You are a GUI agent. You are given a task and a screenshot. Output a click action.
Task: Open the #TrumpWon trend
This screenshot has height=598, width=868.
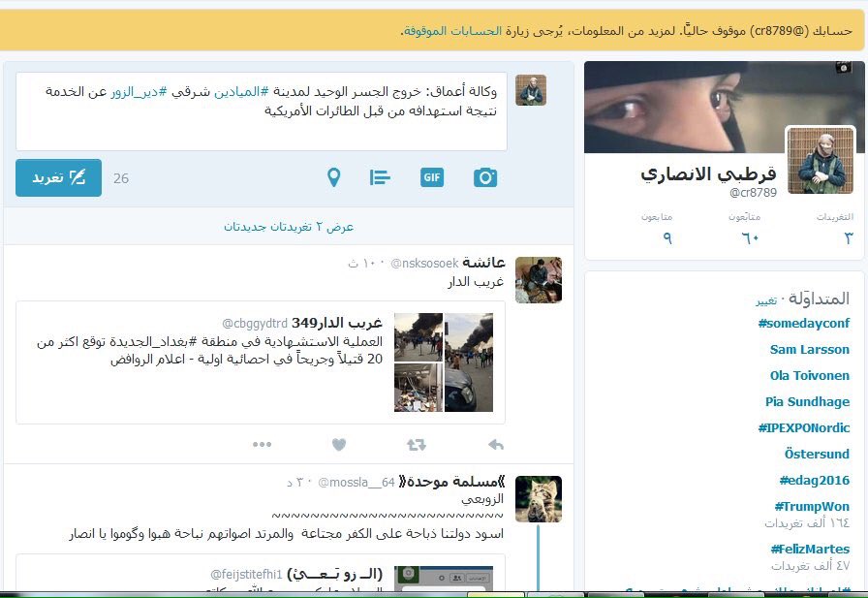tap(812, 507)
